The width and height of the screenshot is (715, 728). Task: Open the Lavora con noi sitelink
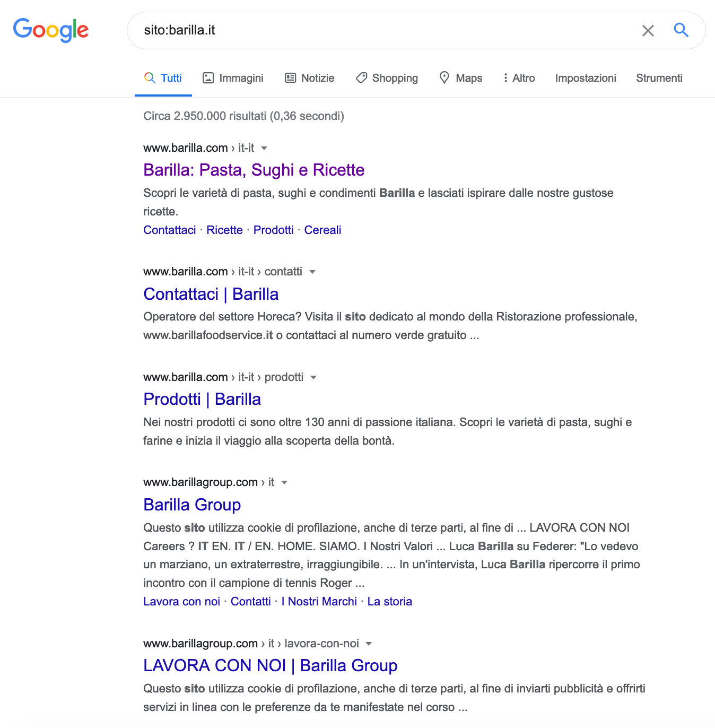pos(181,601)
